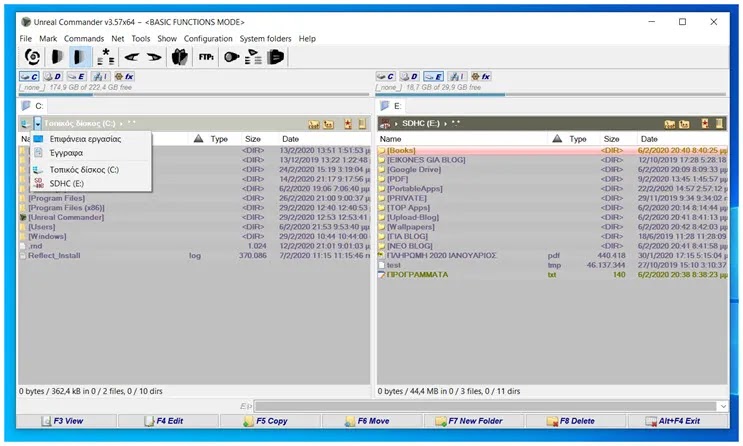Go forward using the right arrow toolbar icon
This screenshot has height=446, width=743.
click(x=154, y=57)
